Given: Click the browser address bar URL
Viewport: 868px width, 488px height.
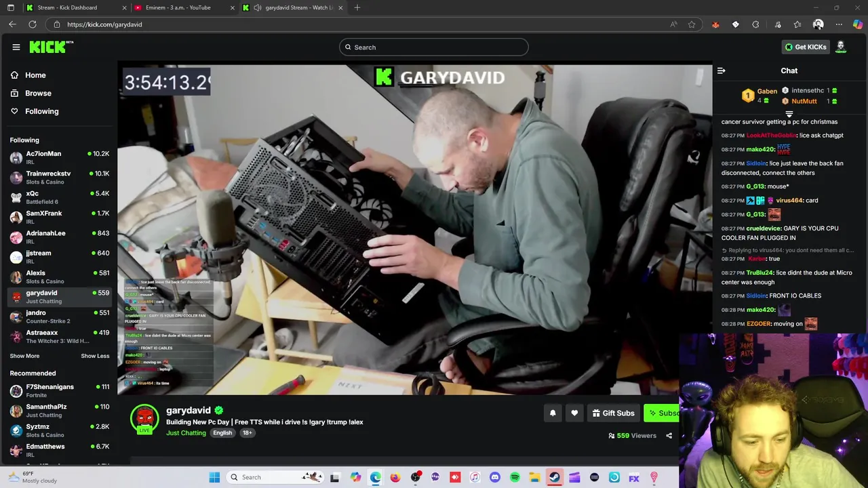Looking at the screenshot, I should [104, 24].
